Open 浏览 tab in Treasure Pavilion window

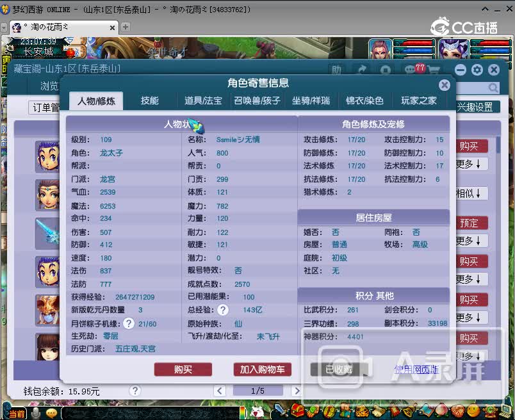tap(49, 86)
